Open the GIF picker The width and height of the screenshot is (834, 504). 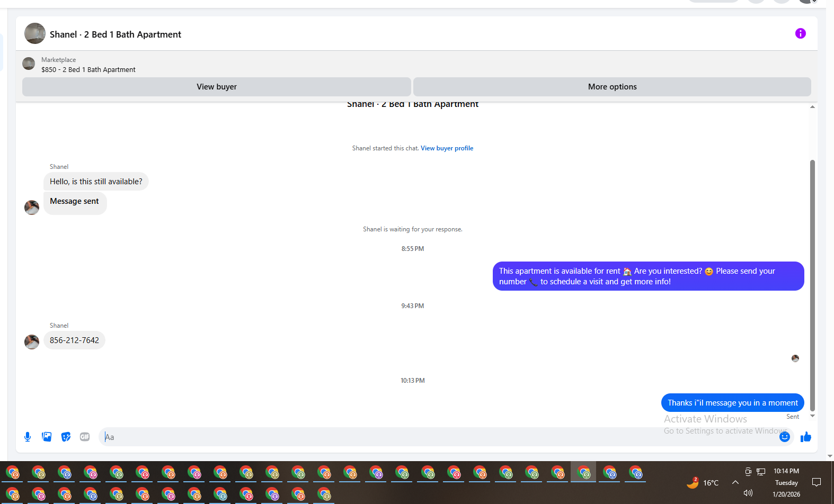pos(85,437)
